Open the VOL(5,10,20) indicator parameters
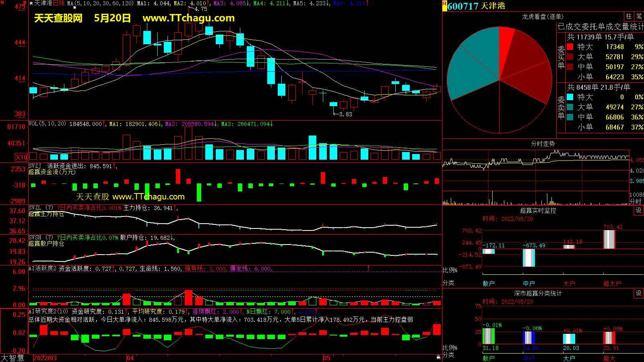 pos(47,124)
